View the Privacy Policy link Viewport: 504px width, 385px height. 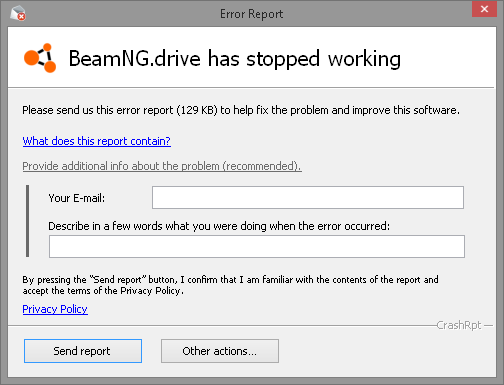point(55,309)
